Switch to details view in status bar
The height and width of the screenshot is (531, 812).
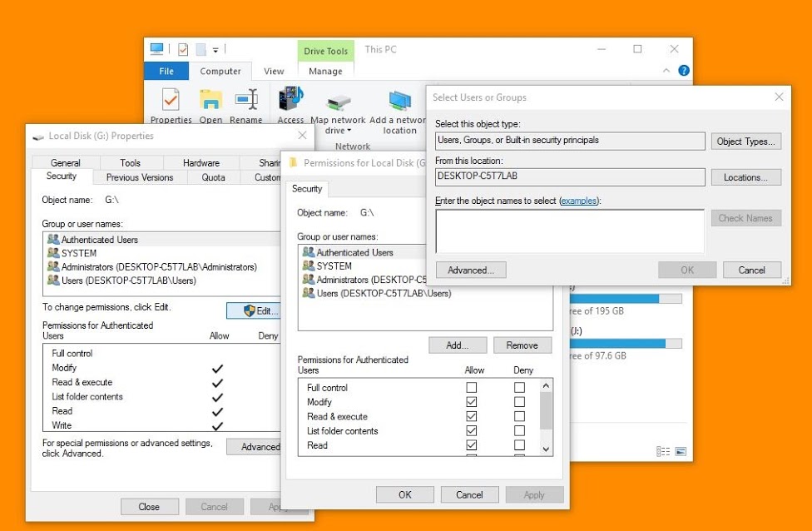pos(663,451)
